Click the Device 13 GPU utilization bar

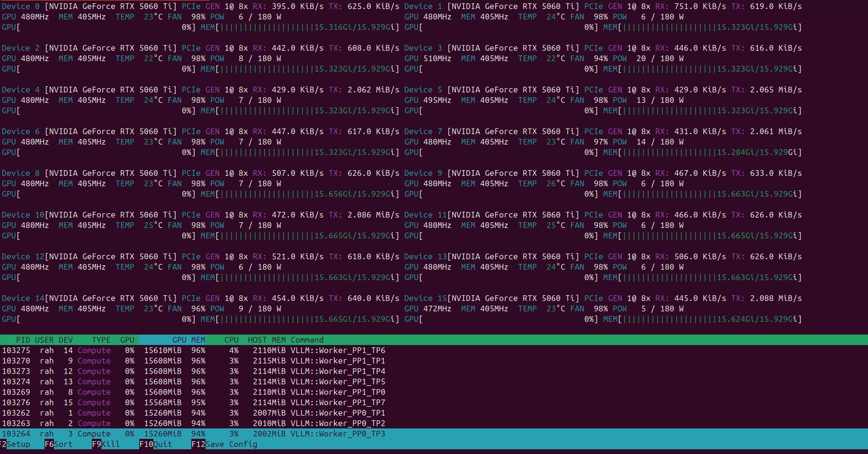[x=501, y=277]
